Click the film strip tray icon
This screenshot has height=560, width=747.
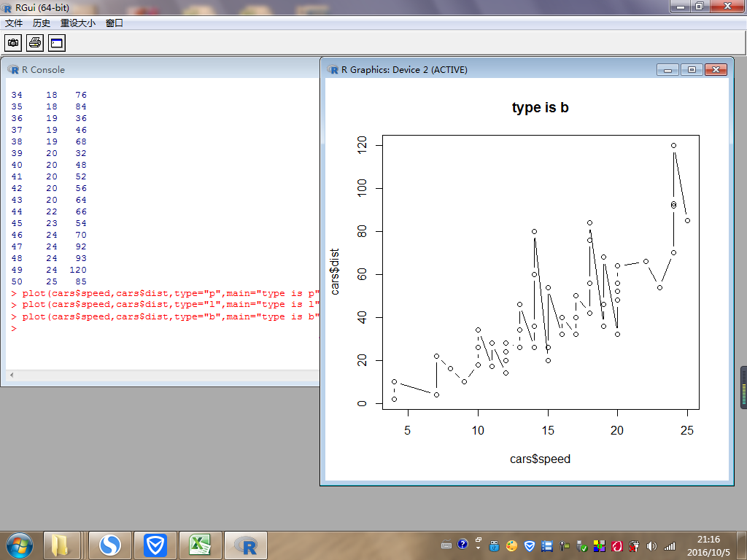coord(547,546)
